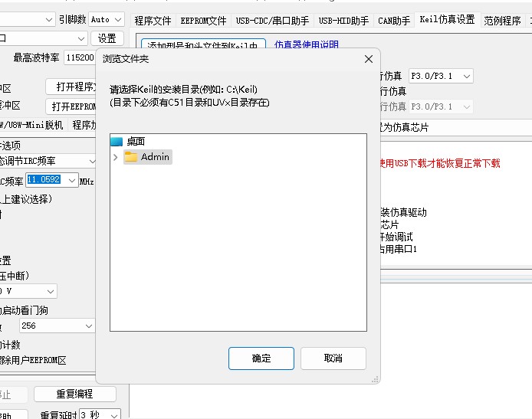Select the 程序加密 tab beside U8W-Mini脱机

click(83, 125)
